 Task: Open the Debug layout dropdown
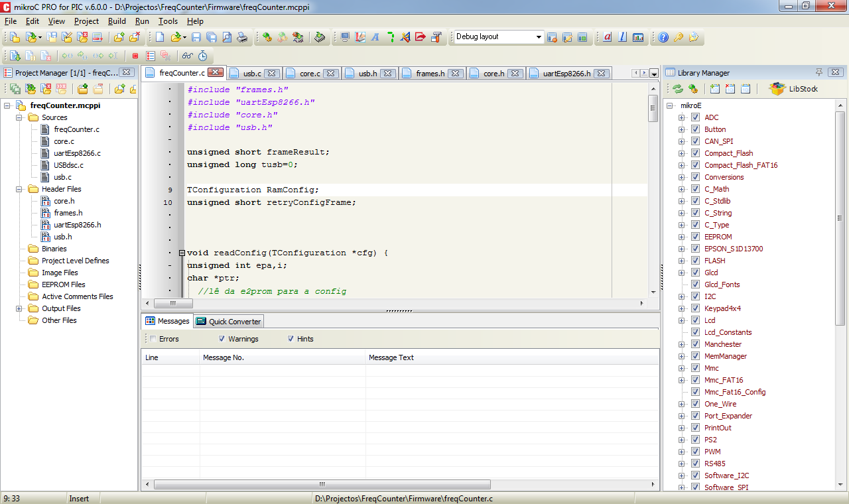(x=539, y=37)
